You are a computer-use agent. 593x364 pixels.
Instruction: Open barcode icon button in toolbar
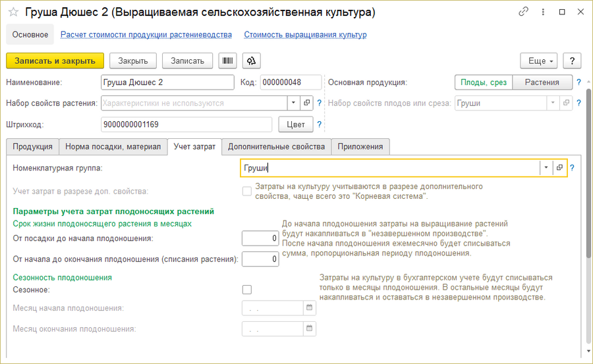[228, 61]
